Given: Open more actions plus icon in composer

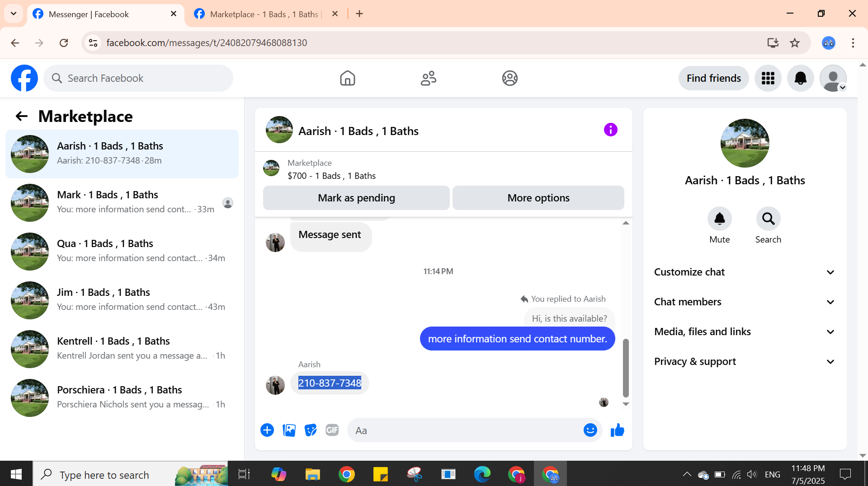Looking at the screenshot, I should pos(267,430).
